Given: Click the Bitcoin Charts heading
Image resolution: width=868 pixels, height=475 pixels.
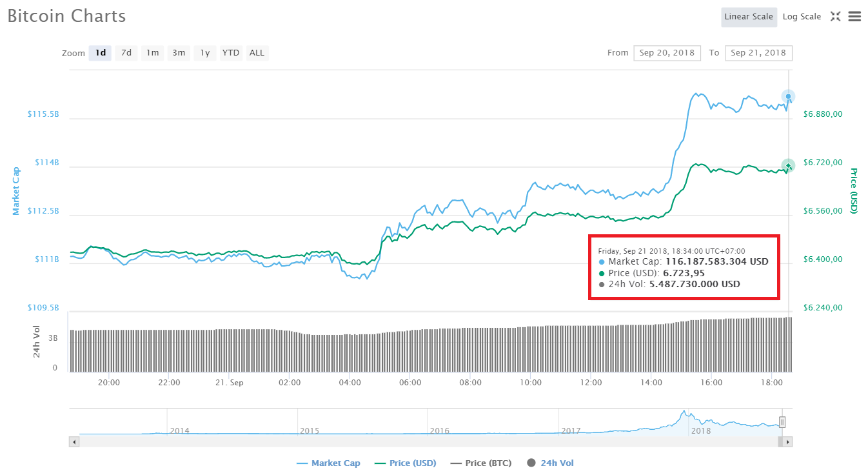Looking at the screenshot, I should (66, 16).
